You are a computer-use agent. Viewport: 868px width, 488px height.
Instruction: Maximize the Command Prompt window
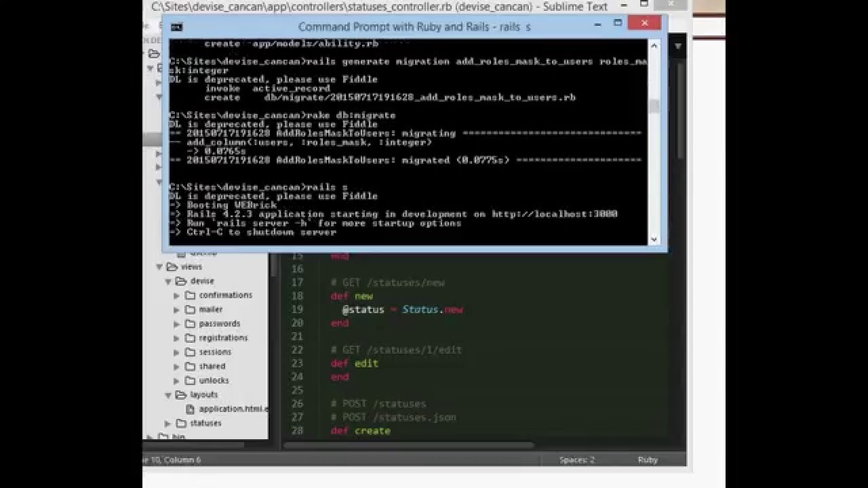click(618, 24)
